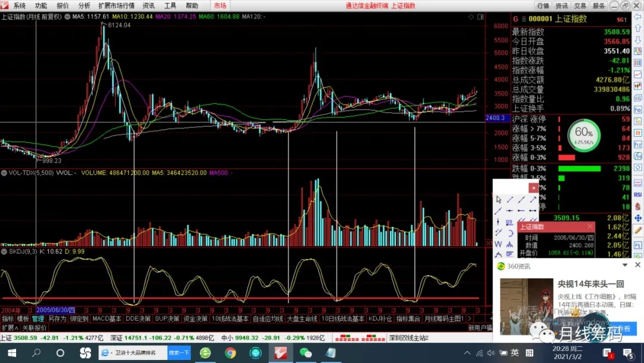Viewport: 644px width, 363px height.
Task: Open WeChat from the Windows taskbar
Action: pyautogui.click(x=305, y=353)
